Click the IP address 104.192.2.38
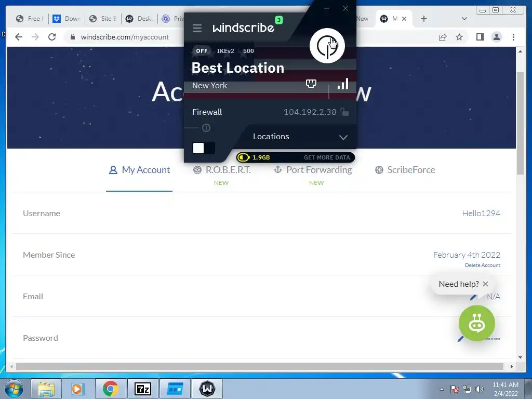Viewport: 532px width, 399px height. (x=310, y=112)
